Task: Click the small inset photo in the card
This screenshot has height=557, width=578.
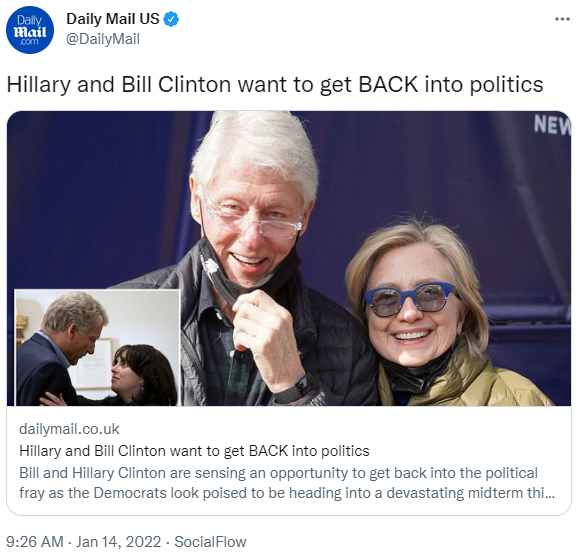Action: 97,348
